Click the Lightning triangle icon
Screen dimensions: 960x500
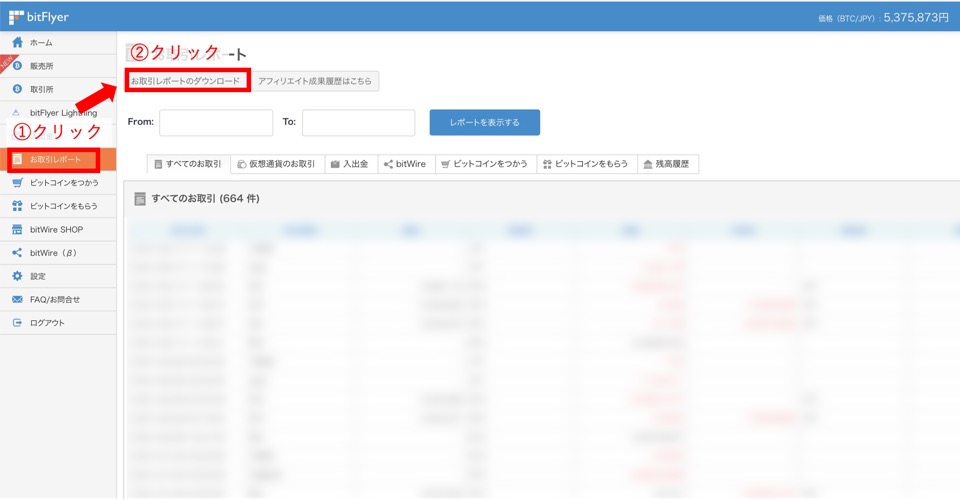pos(17,113)
